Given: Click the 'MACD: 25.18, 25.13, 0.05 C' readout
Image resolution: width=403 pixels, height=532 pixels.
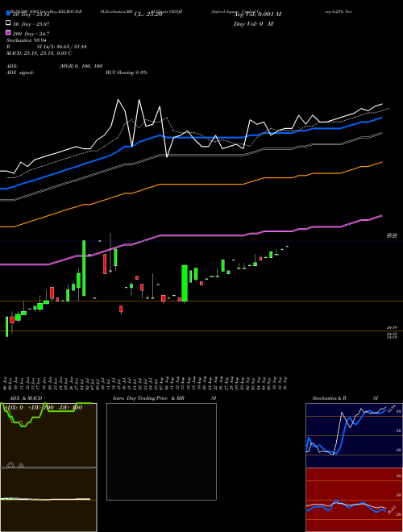Looking at the screenshot, I should [39, 53].
